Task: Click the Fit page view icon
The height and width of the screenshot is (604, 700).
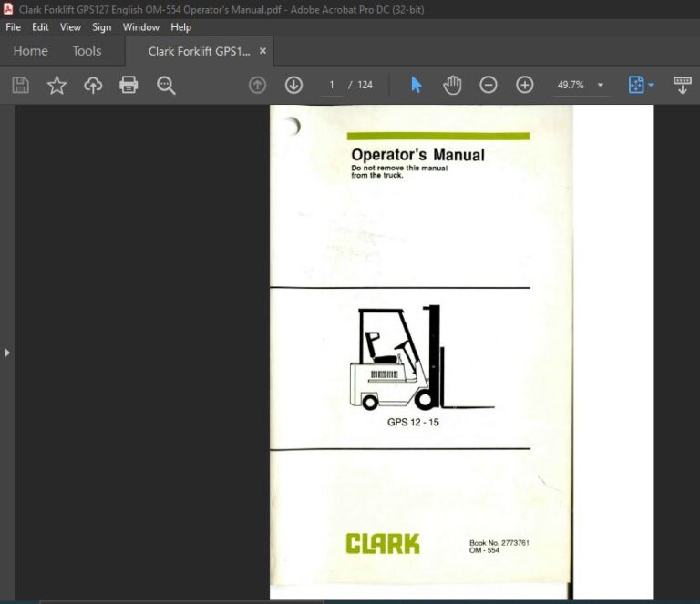Action: (x=636, y=85)
